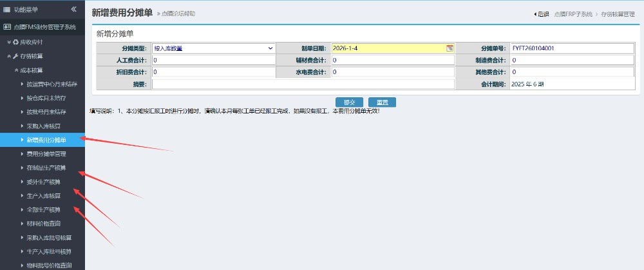The width and height of the screenshot is (644, 270).
Task: Open the 分摊类型 dropdown
Action: 213,48
